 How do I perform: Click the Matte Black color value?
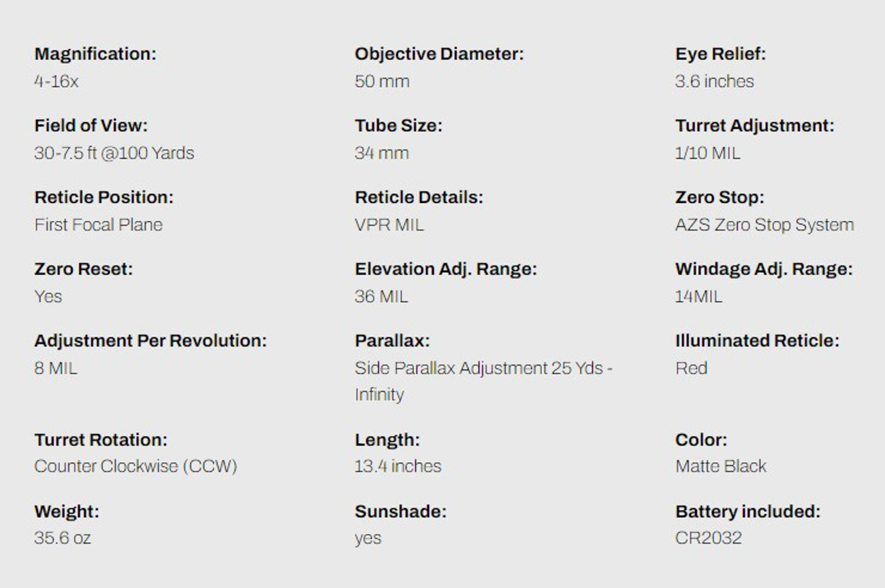[720, 467]
